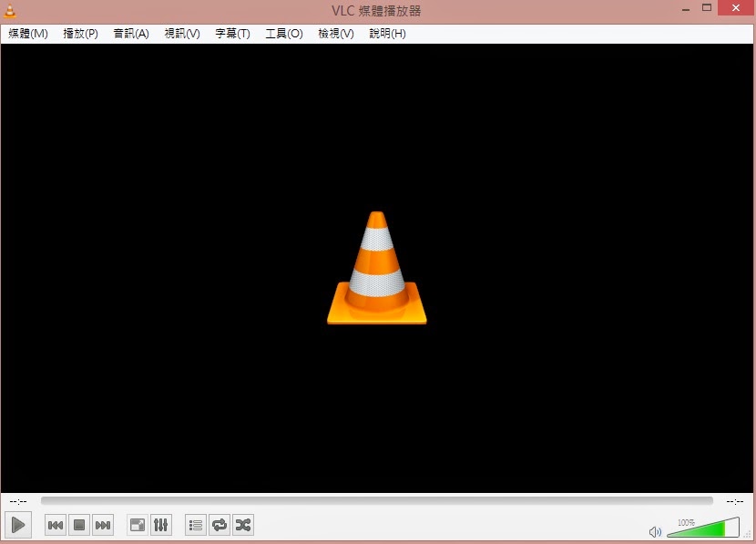The width and height of the screenshot is (756, 544).
Task: Open the 媒體(M) menu
Action: coord(28,34)
